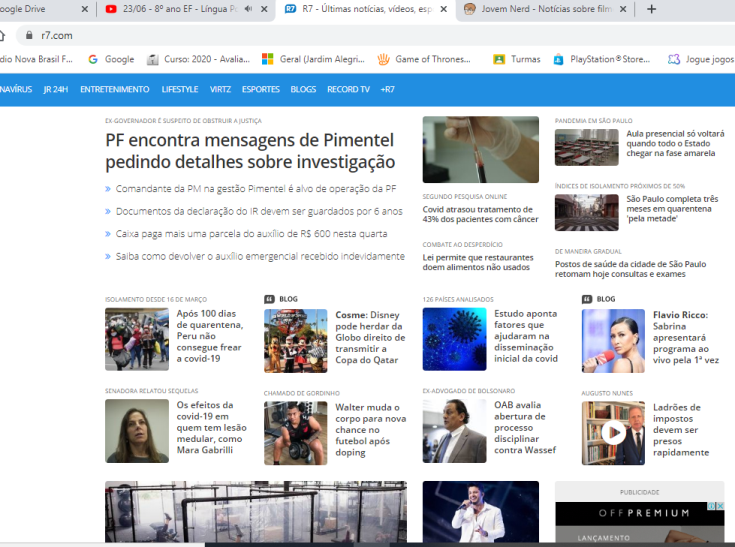
Task: Click the r7.com address bar
Action: [375, 35]
